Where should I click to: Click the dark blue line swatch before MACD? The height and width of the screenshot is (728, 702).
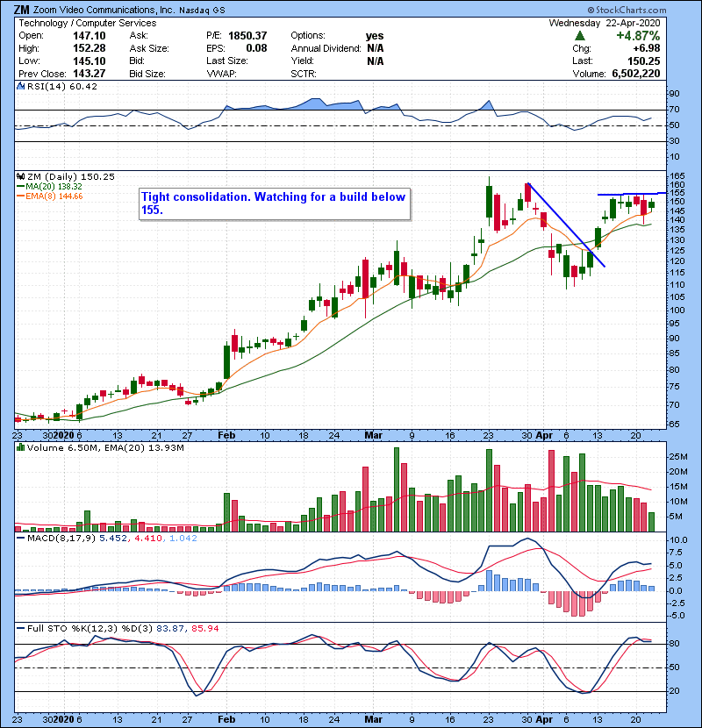[20, 539]
